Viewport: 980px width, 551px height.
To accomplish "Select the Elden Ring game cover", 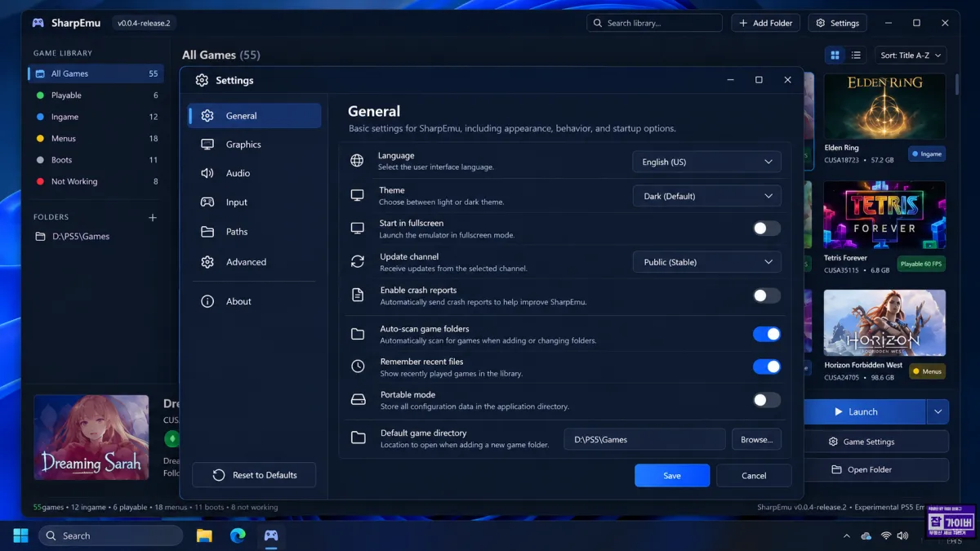I will [x=884, y=106].
